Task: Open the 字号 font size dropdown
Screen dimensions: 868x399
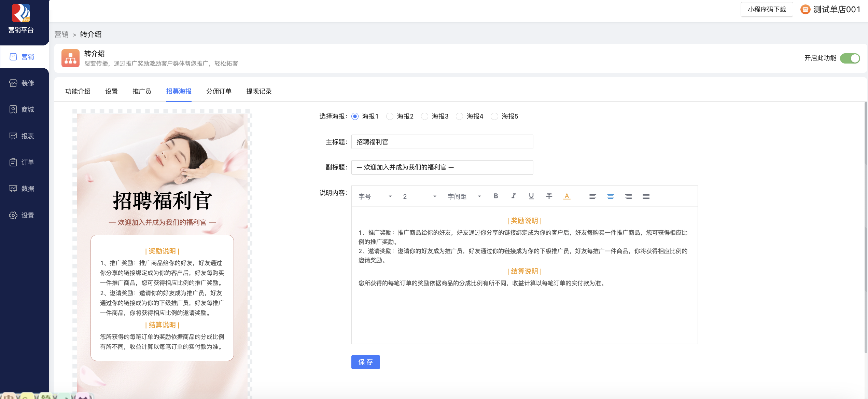Action: 375,196
